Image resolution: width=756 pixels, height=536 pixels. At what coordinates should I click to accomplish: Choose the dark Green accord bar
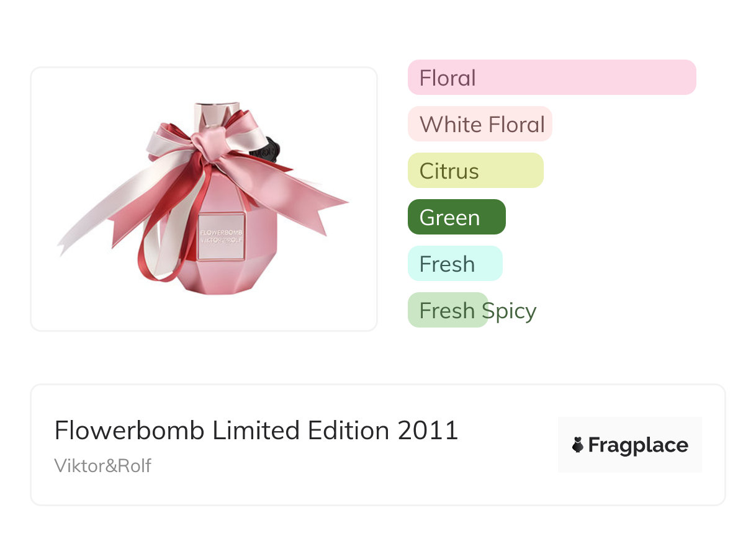pos(456,217)
